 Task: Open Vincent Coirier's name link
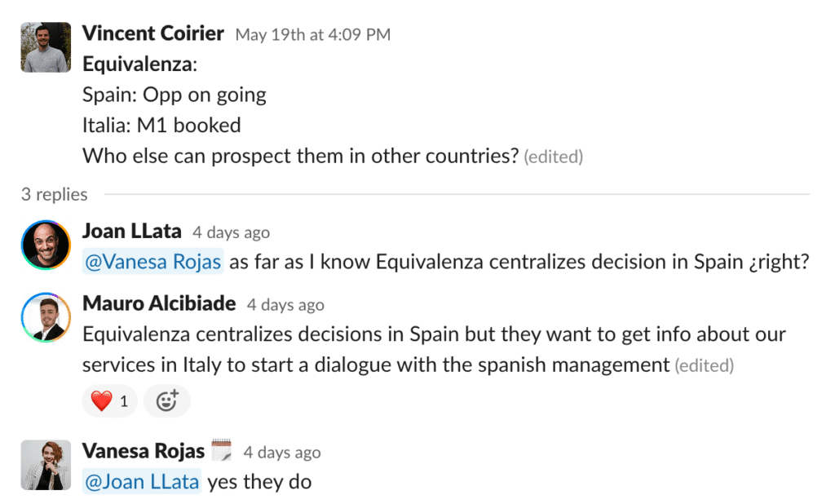point(152,33)
